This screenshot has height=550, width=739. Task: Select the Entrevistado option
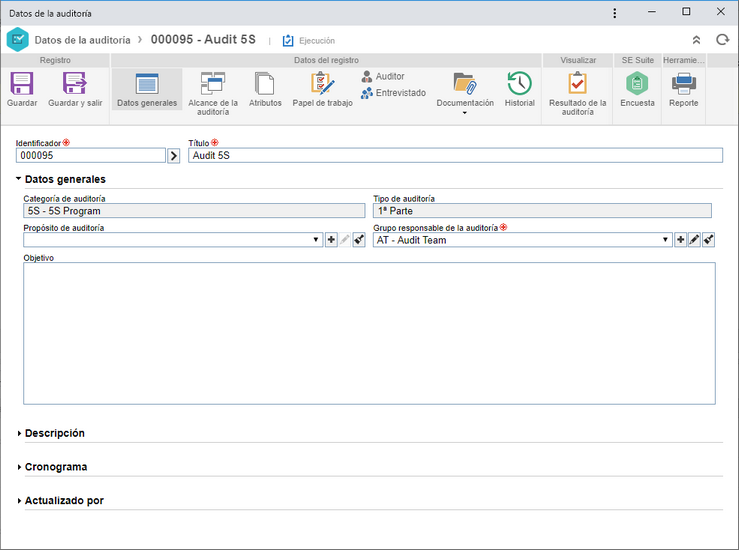[394, 93]
